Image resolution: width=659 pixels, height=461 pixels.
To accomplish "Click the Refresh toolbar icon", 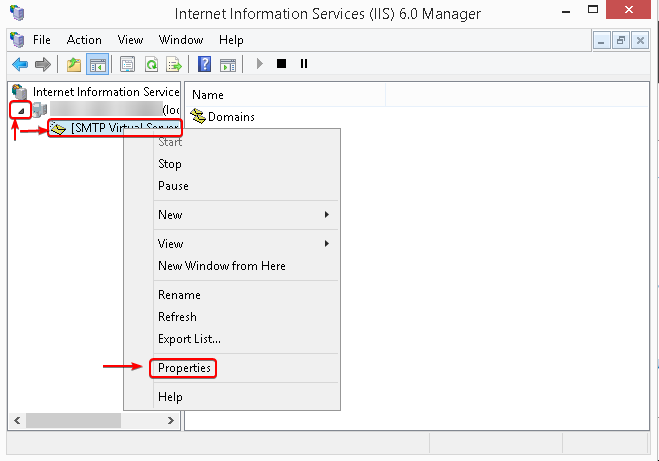I will coord(151,64).
